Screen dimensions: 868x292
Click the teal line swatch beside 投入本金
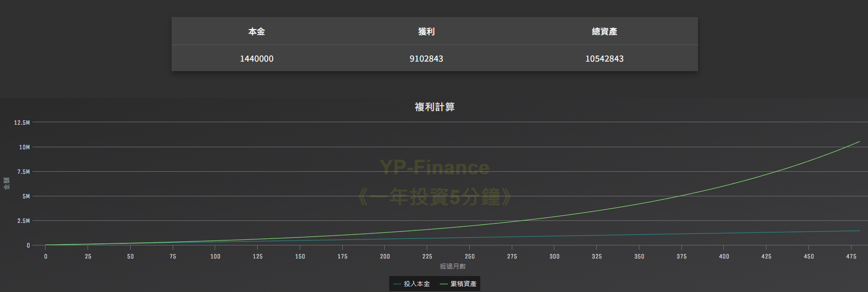tap(397, 284)
